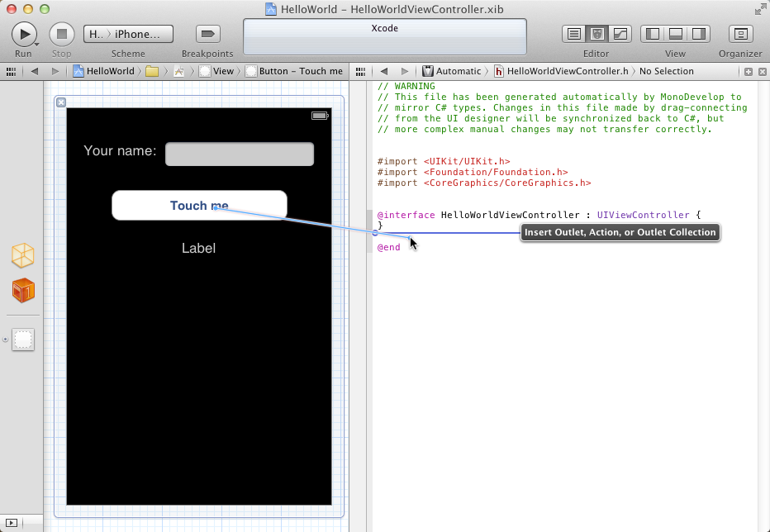This screenshot has width=770, height=532.
Task: Select the View object in dock
Action: (23, 339)
